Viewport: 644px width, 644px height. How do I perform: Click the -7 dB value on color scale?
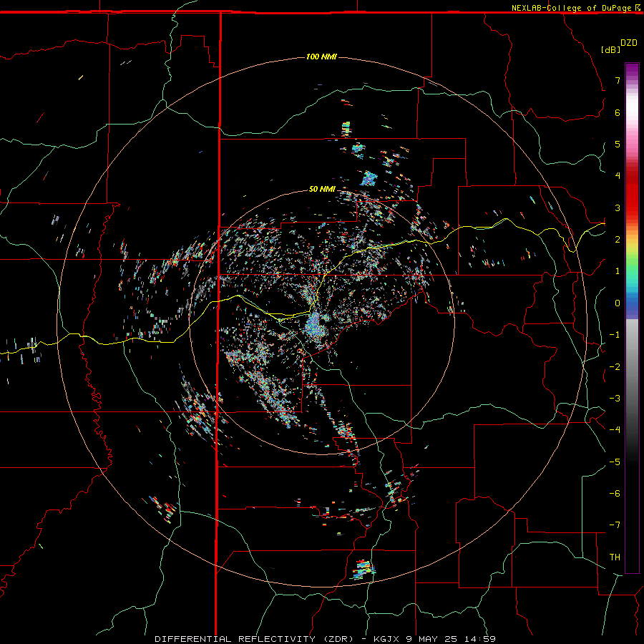pos(615,525)
